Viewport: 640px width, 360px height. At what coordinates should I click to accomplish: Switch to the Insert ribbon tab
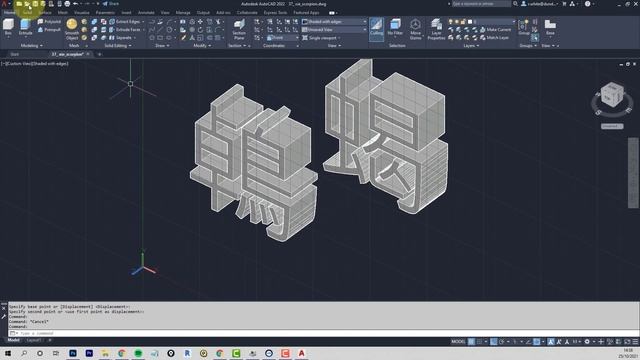click(x=127, y=13)
